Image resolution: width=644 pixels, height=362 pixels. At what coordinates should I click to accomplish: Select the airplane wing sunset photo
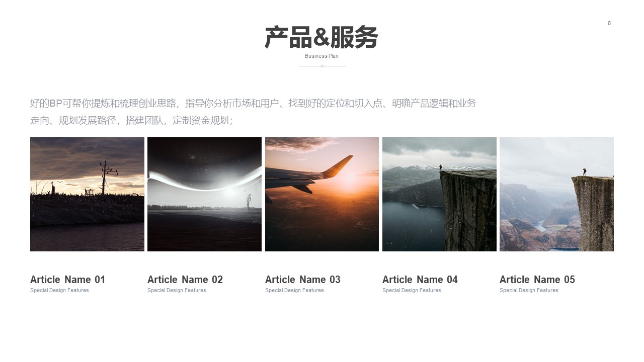[322, 194]
